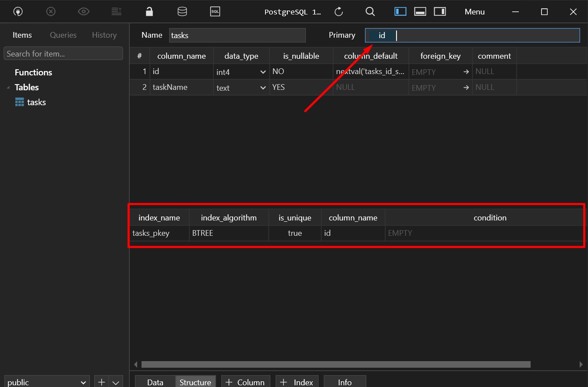588x387 pixels.
Task: Collapse the Tables tree arrow
Action: [8, 88]
